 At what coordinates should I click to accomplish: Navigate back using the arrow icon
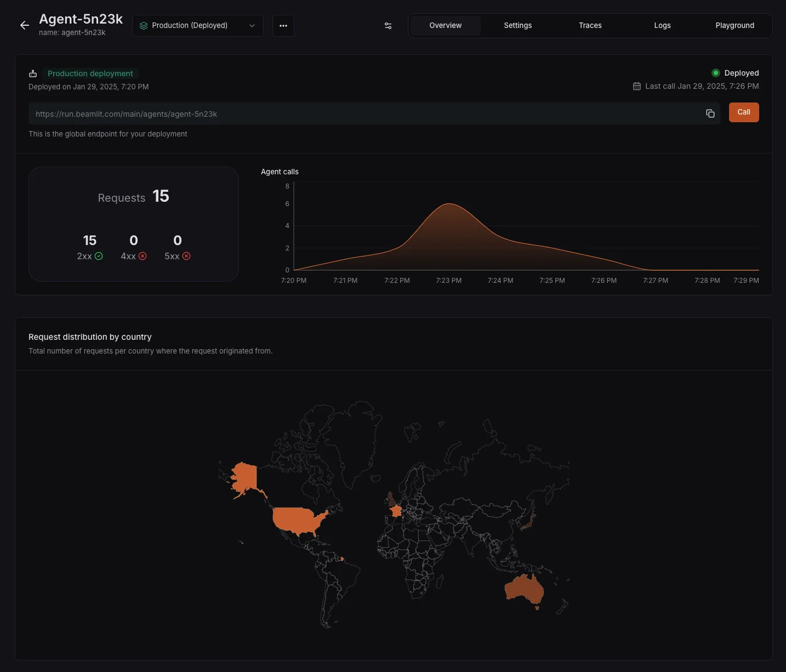tap(24, 25)
